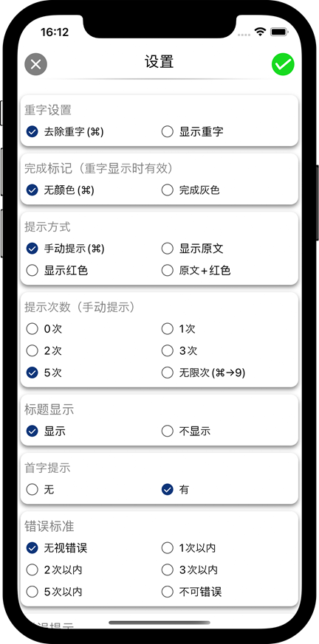
Task: Select 显示重字 radio option
Action: coord(193,132)
